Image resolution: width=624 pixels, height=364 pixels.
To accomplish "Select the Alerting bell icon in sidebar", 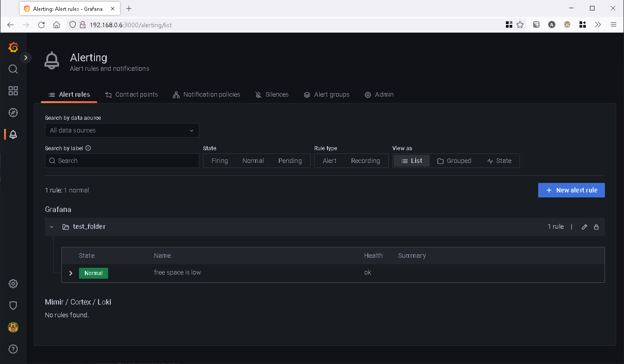I will (13, 134).
